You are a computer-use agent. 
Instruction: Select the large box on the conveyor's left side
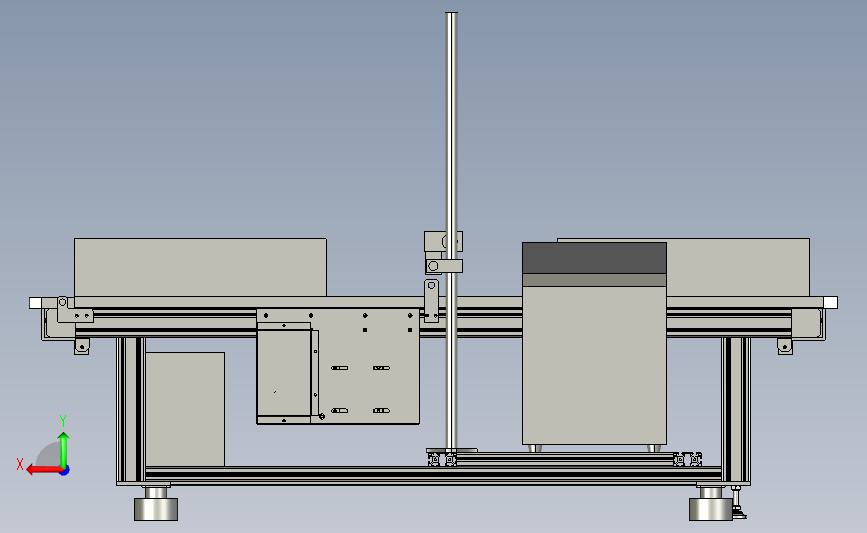coord(200,268)
